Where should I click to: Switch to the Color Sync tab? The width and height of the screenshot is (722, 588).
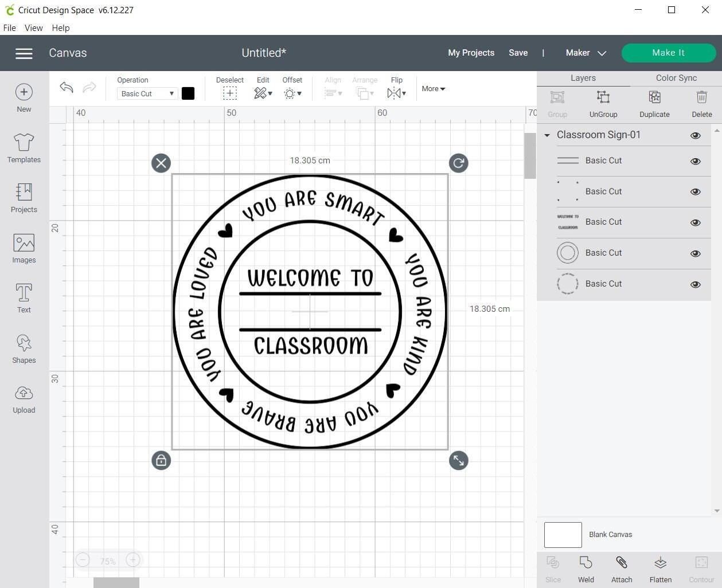click(675, 77)
